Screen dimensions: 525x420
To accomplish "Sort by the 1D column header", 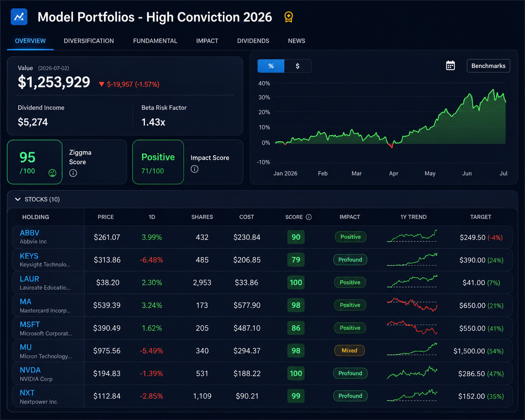I will (152, 217).
